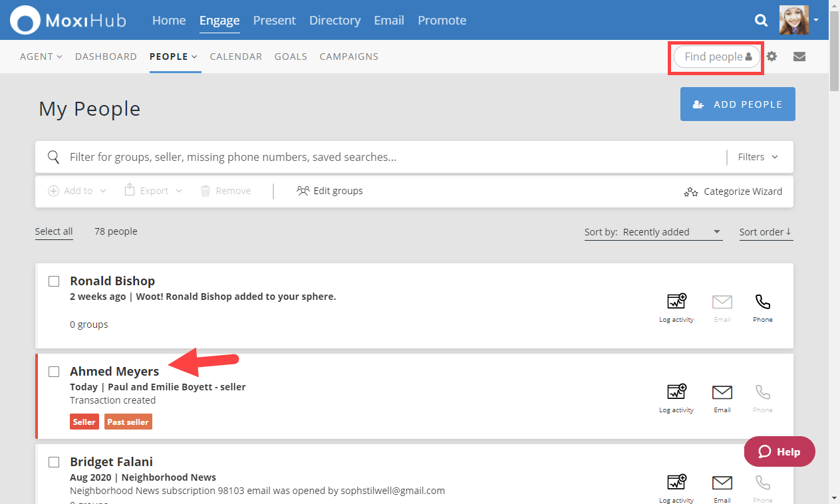Open the envelope icon in the sub-navigation
This screenshot has height=504, width=840.
pos(799,57)
